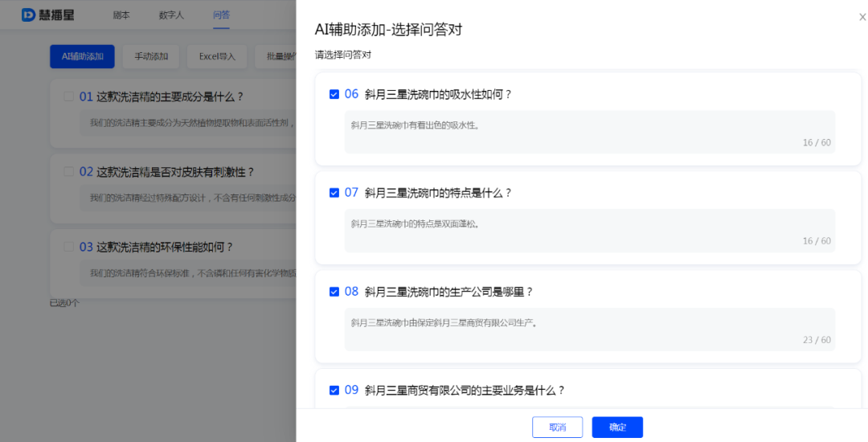Image resolution: width=868 pixels, height=442 pixels.
Task: Uncheck question 06 about 吸水性
Action: (334, 94)
